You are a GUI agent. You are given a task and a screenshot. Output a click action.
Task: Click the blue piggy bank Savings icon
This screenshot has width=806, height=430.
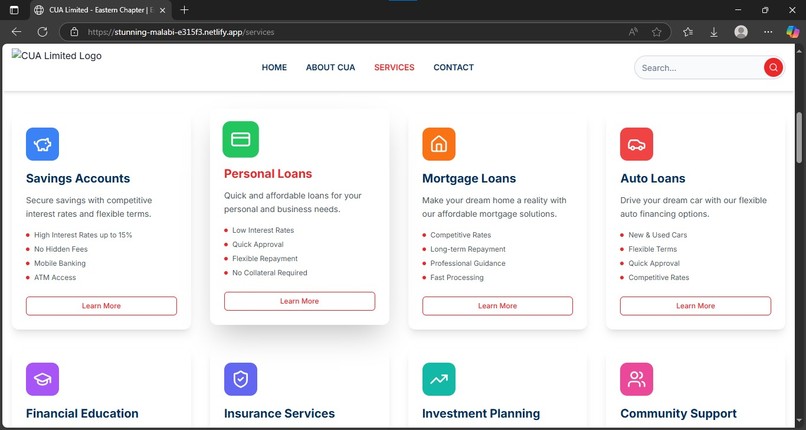tap(42, 144)
